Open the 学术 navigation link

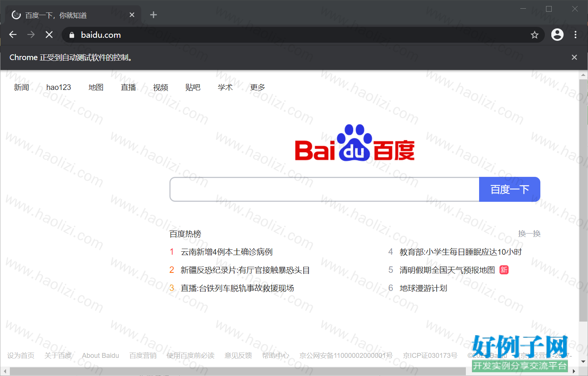(x=225, y=87)
